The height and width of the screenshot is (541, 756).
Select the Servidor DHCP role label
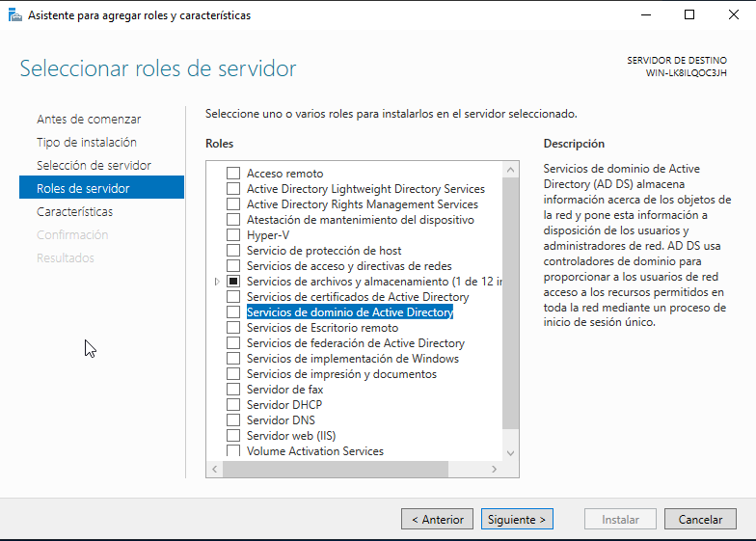pos(284,405)
